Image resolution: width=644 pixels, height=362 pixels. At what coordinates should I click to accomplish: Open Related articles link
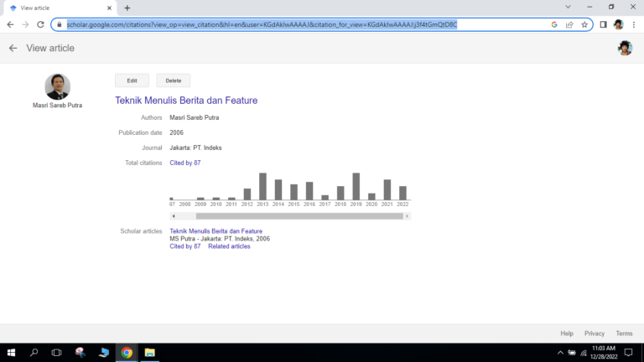(x=229, y=246)
